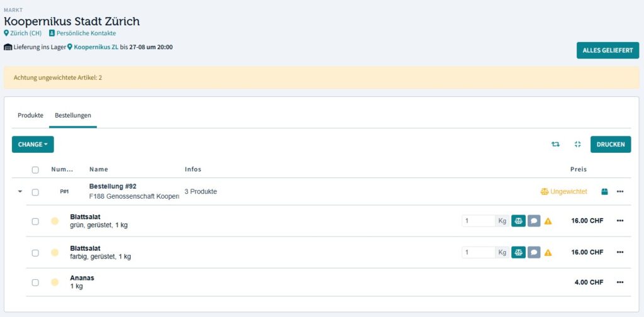Open the Koopernikus ZL location link

(x=96, y=47)
